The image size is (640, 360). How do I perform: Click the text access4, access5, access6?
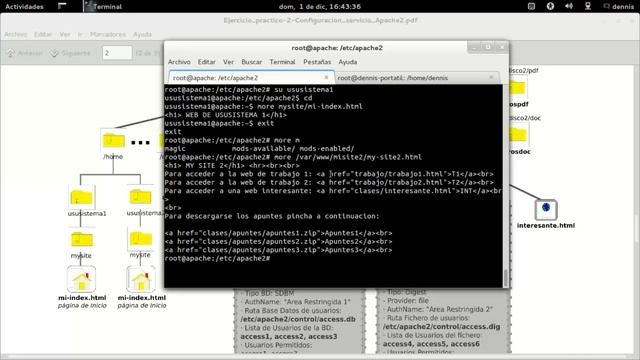coord(431,344)
